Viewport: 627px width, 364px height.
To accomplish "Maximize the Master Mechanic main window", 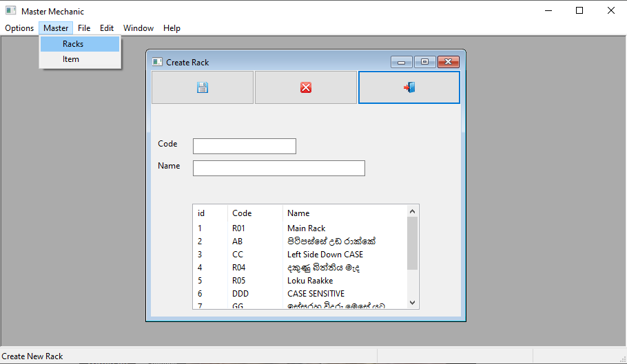I will coord(579,11).
